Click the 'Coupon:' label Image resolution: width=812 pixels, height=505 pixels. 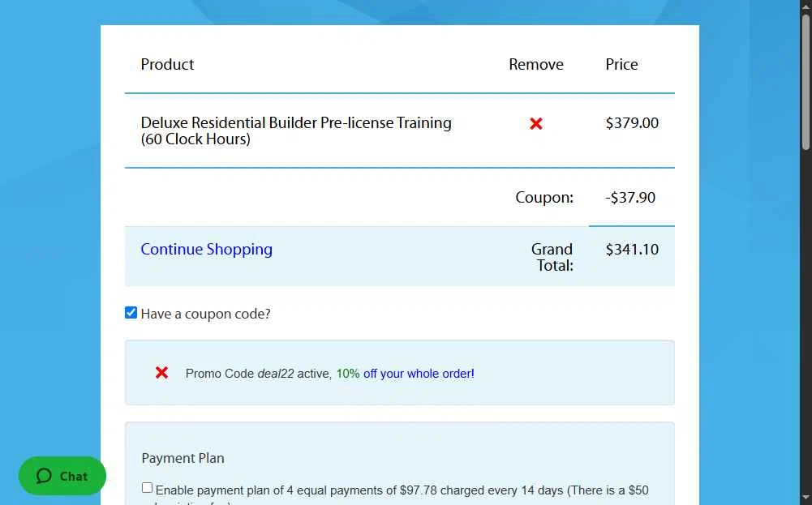[544, 198]
